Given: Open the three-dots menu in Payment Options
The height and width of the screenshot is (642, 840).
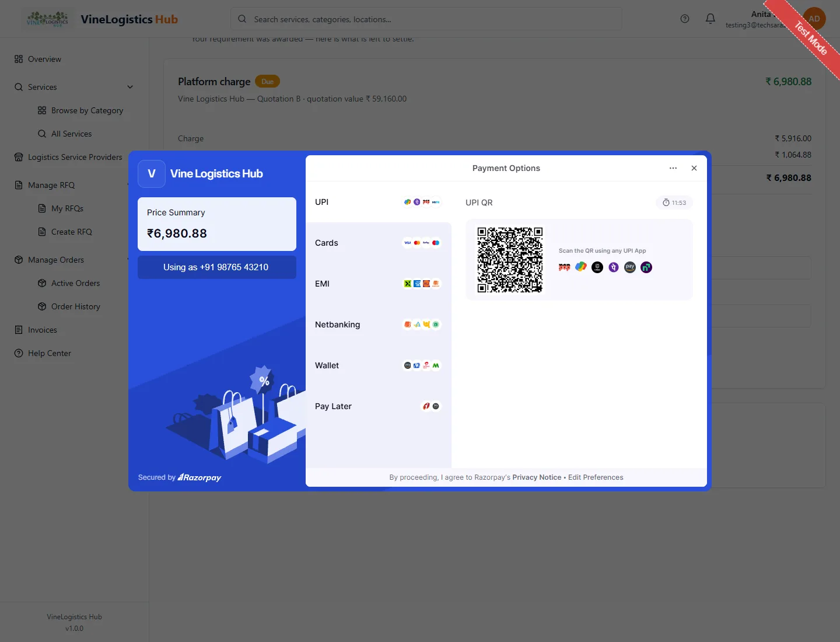Looking at the screenshot, I should 673,168.
